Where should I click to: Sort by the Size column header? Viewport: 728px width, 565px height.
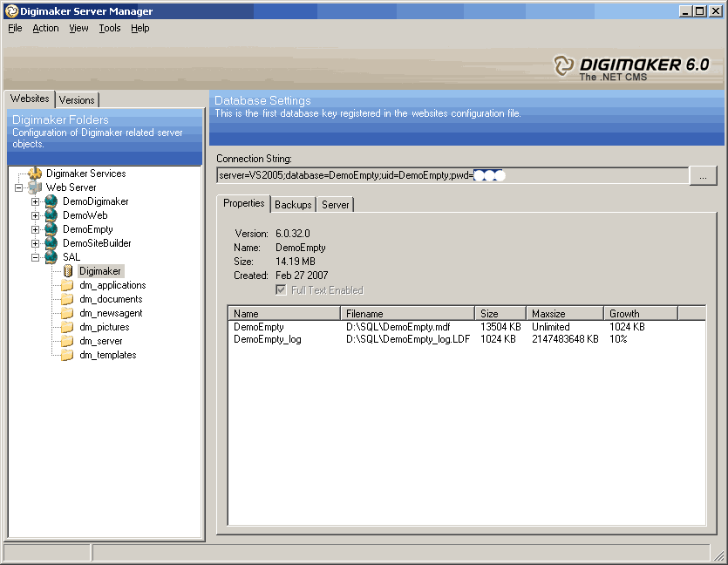[x=500, y=314]
